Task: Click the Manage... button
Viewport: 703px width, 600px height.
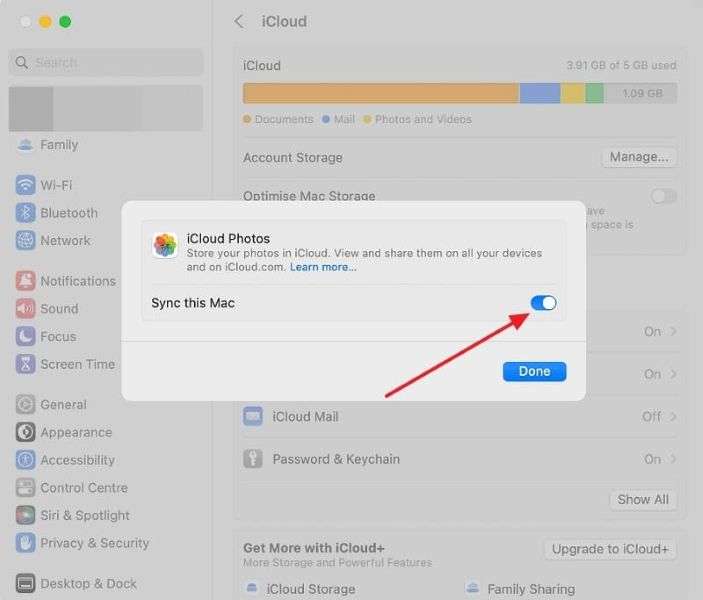Action: coord(639,157)
